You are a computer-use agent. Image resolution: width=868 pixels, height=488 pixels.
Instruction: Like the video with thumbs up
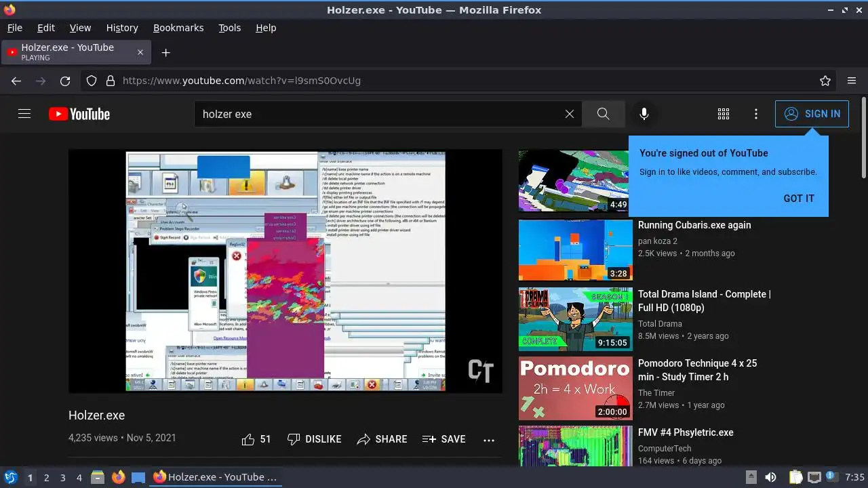[256, 439]
